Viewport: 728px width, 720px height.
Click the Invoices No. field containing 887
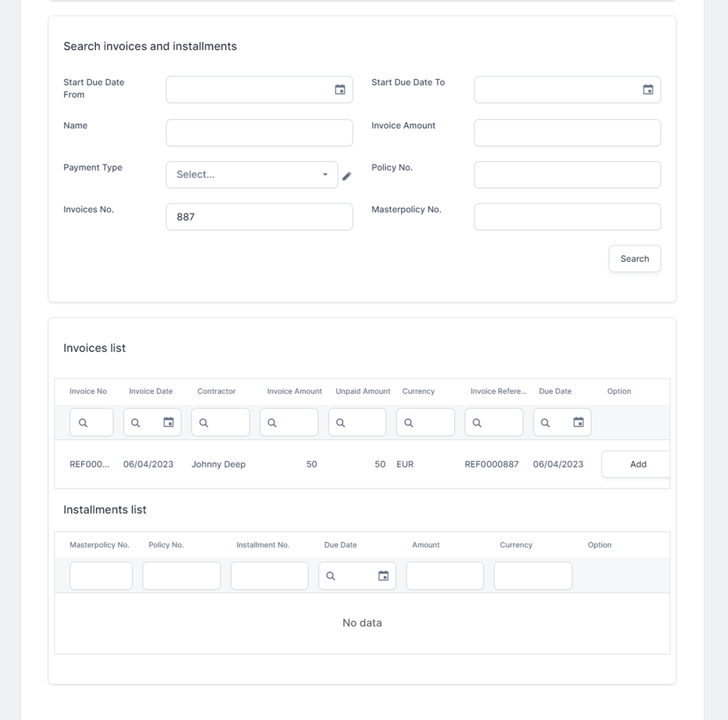[x=259, y=217]
